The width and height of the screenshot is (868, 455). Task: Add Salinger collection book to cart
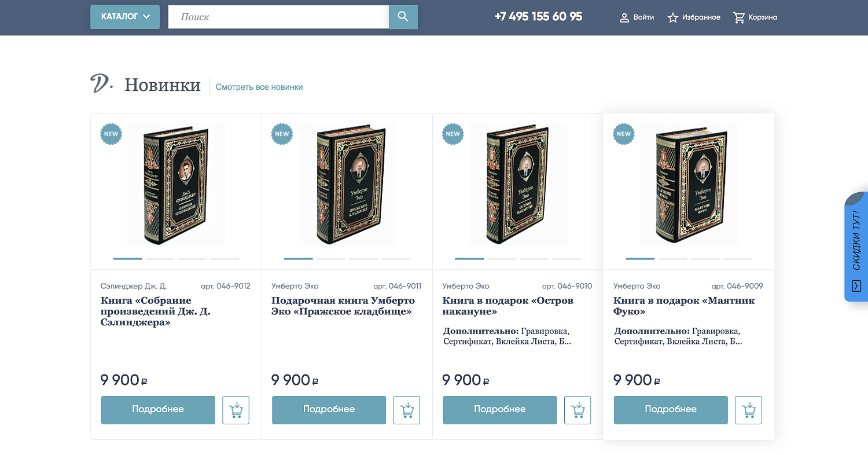236,410
